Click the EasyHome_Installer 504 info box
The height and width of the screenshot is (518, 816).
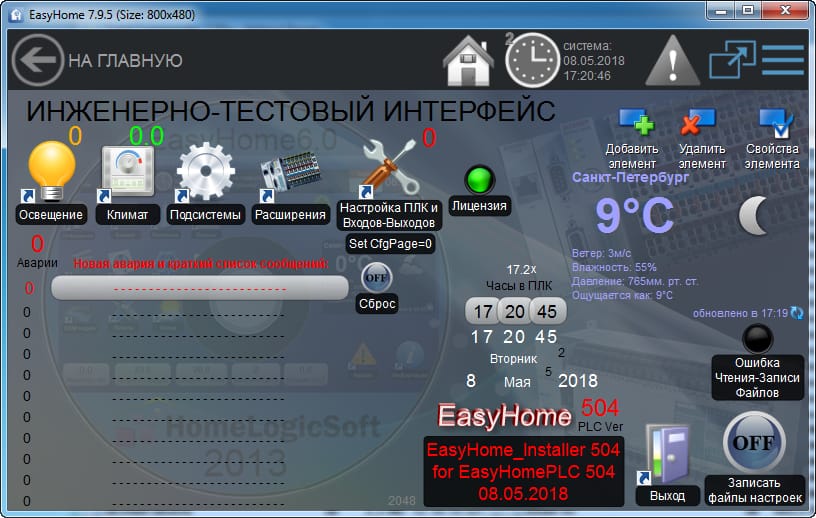click(524, 472)
